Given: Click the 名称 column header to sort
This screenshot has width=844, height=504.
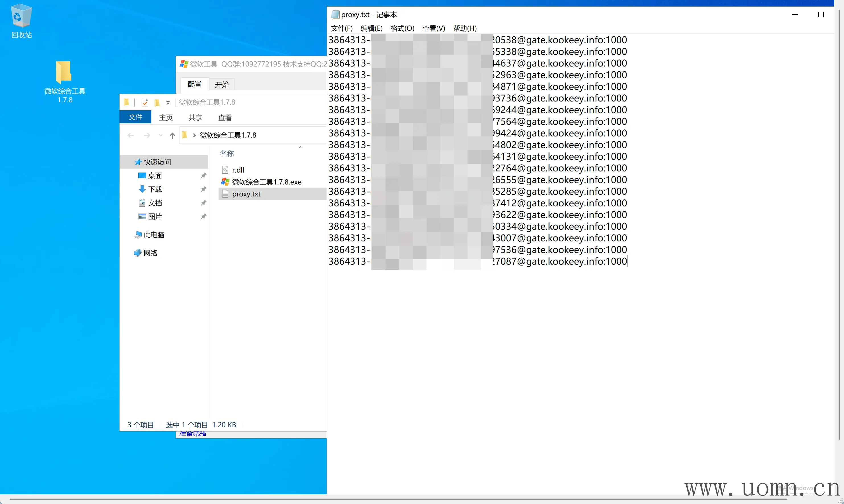Looking at the screenshot, I should pyautogui.click(x=227, y=154).
